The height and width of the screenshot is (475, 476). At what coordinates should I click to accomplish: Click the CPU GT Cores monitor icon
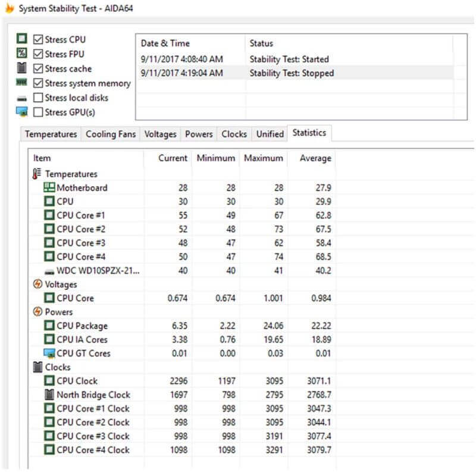49,353
